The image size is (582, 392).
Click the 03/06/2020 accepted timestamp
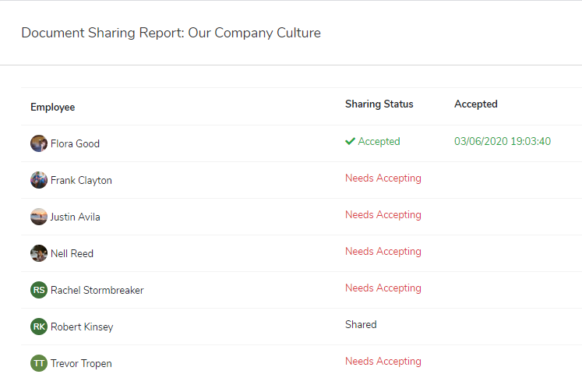coord(503,142)
